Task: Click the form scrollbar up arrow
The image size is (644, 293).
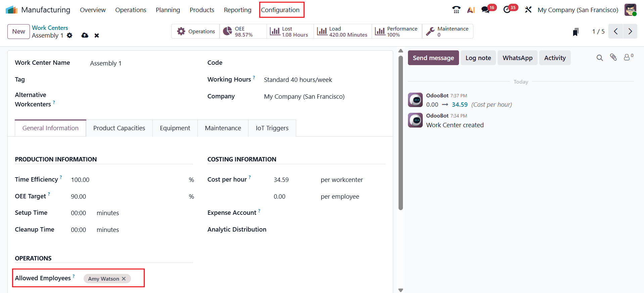Action: (x=401, y=51)
